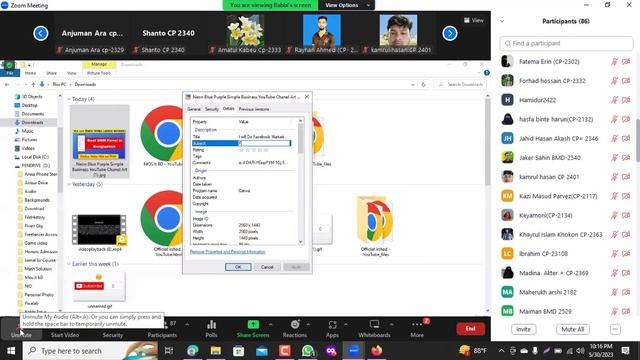Toggle mute for Kazi Masud Parvez
Image resolution: width=640 pixels, height=360 pixels.
pos(614,196)
